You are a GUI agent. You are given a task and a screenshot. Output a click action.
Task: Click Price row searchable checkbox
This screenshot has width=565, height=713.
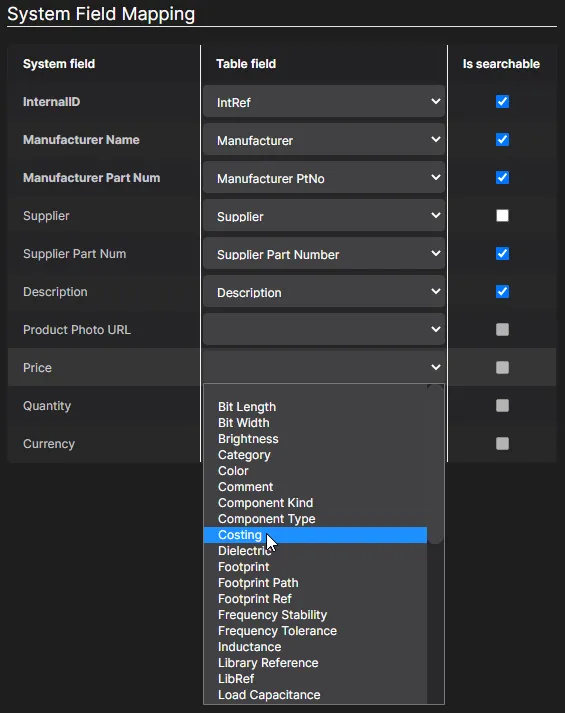click(502, 367)
